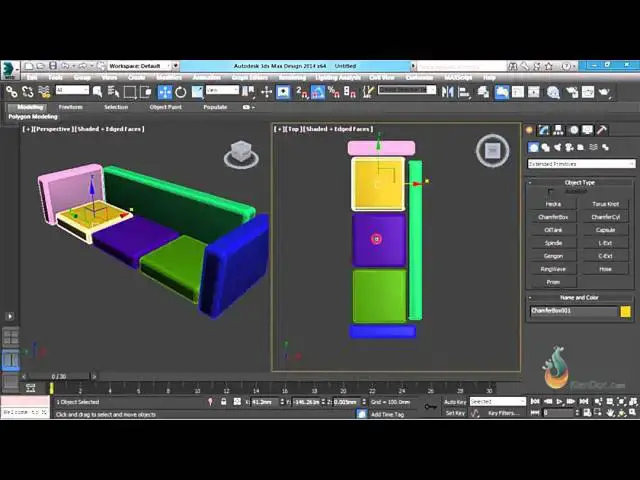Select the Systems category icon
The image size is (640, 480).
(605, 147)
